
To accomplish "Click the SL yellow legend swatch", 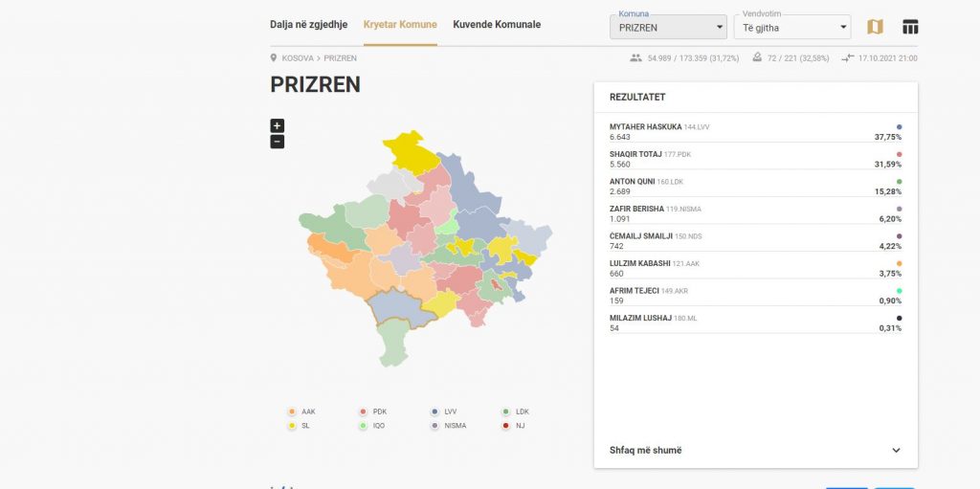I will pyautogui.click(x=292, y=425).
